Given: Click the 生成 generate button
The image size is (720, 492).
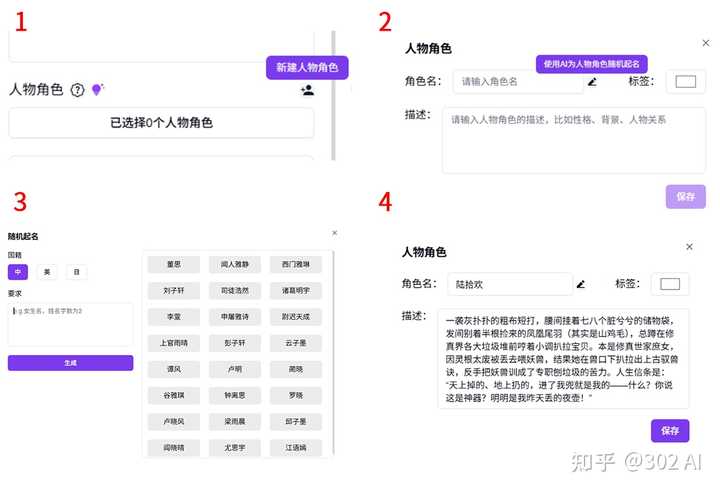Looking at the screenshot, I should click(x=70, y=363).
